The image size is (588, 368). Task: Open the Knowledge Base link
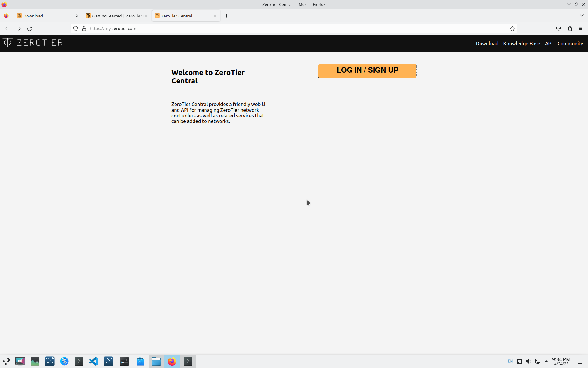point(522,44)
